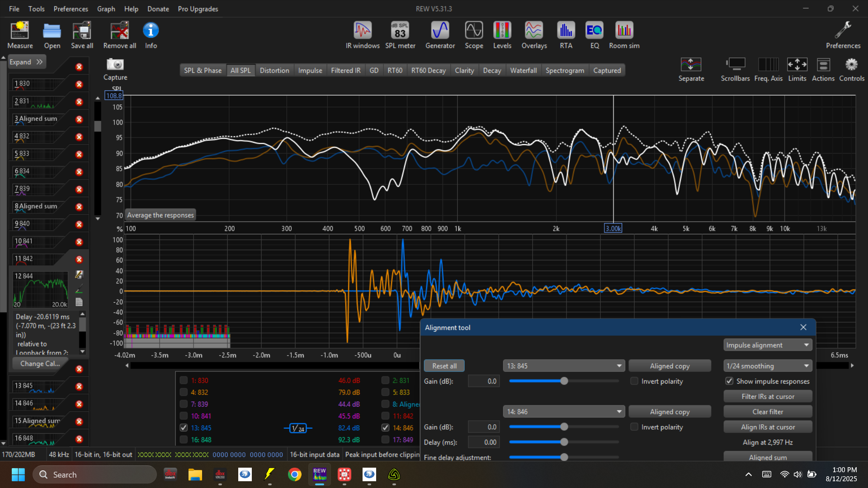Click the Reset all button

[444, 366]
